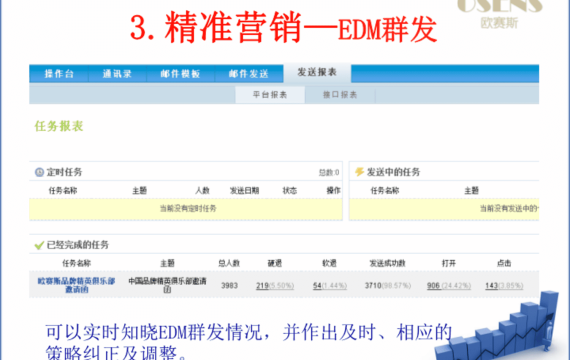Viewport: 570px width, 360px height.
Task: Click 任务名称 header in 发送中的任务 table
Action: [x=385, y=190]
